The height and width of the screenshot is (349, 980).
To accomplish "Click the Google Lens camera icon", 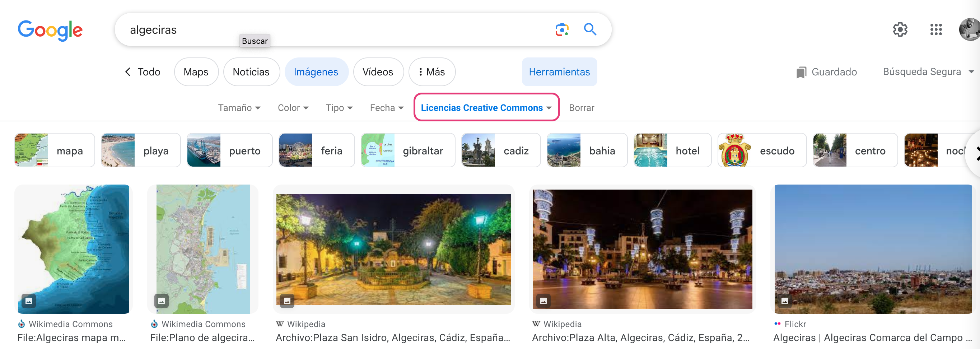I will 562,29.
